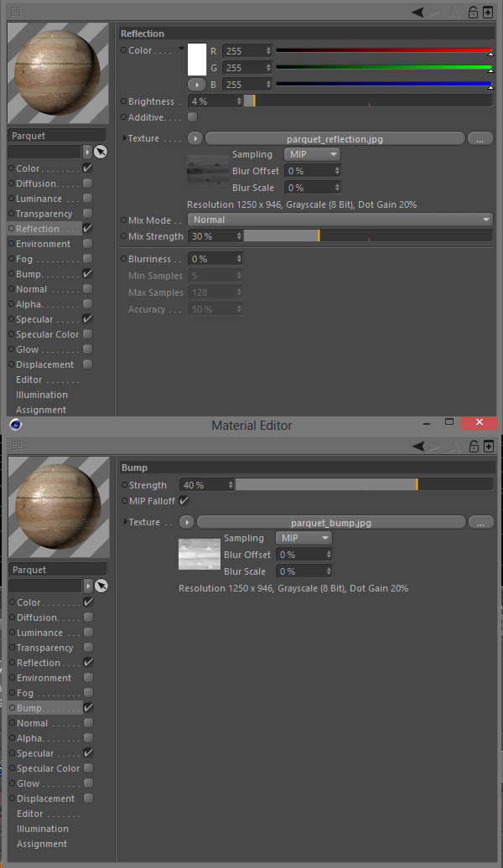Click the browse button beside parquet_bump.jpg
This screenshot has height=868, width=503.
(481, 523)
